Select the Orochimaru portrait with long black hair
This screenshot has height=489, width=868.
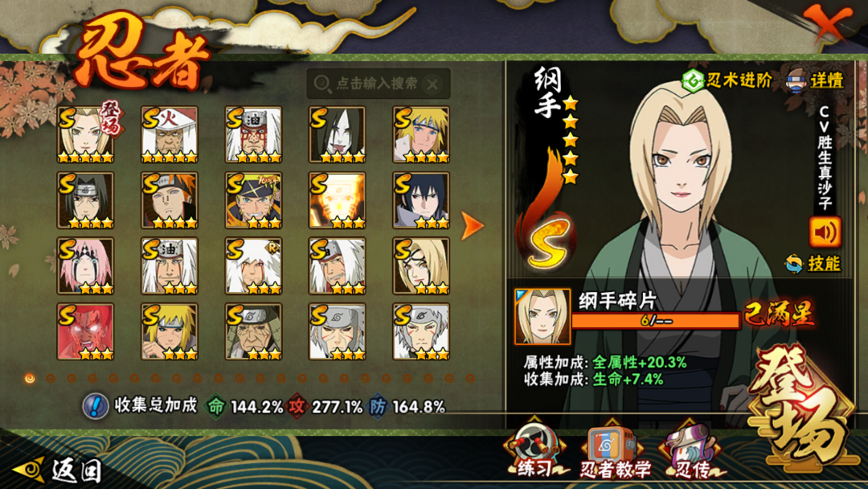point(337,134)
